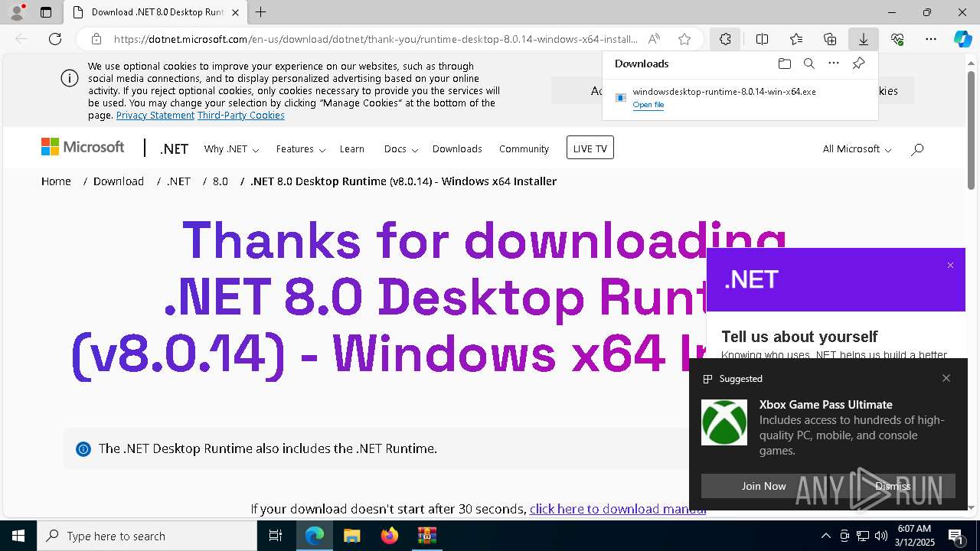Click the .NET brand link

pos(174,149)
